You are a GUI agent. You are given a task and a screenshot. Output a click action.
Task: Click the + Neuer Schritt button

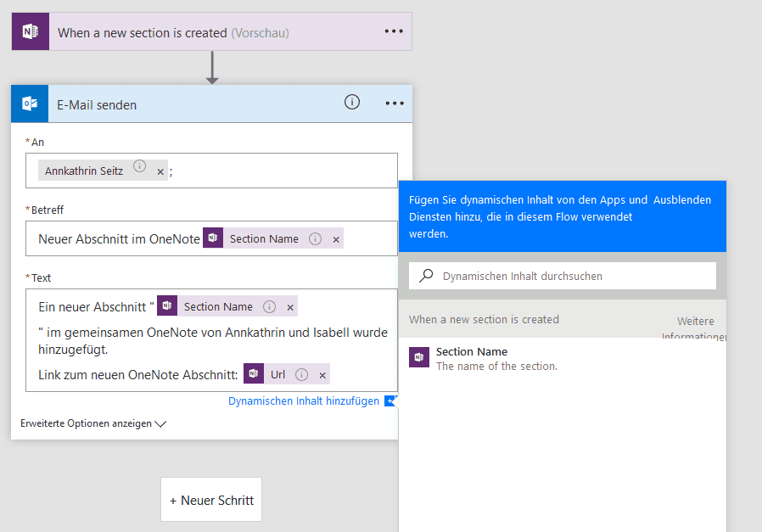click(x=211, y=500)
